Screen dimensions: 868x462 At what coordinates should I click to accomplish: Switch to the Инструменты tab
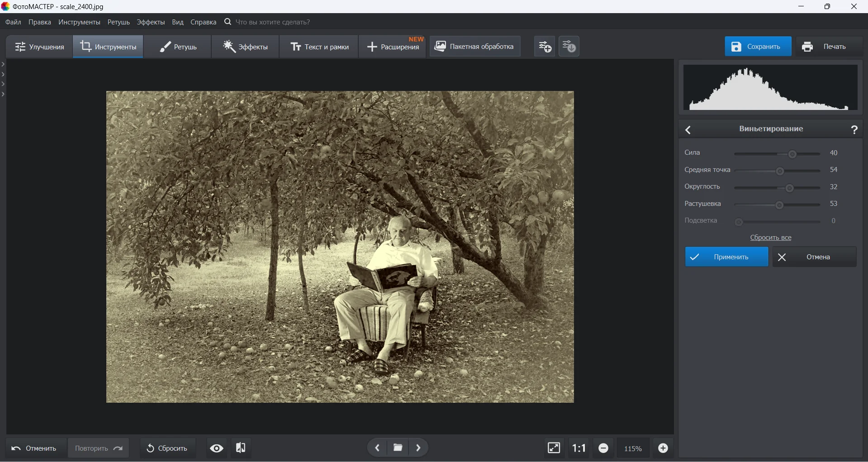pos(108,47)
